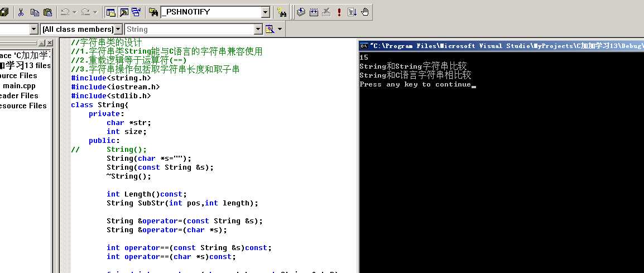644x273 pixels.
Task: Open the WizardBar actions dropdown arrow
Action: pos(280,29)
